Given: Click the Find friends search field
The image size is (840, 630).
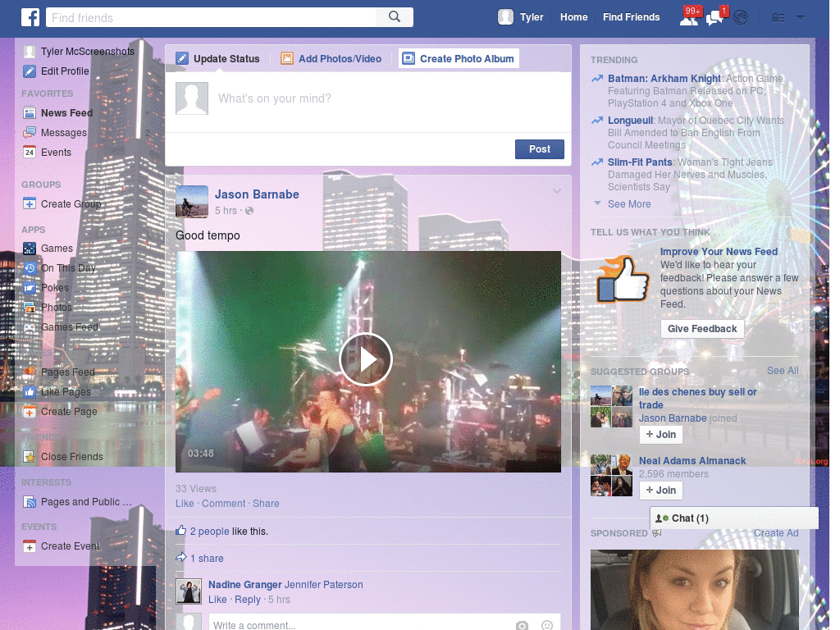Looking at the screenshot, I should pyautogui.click(x=211, y=18).
